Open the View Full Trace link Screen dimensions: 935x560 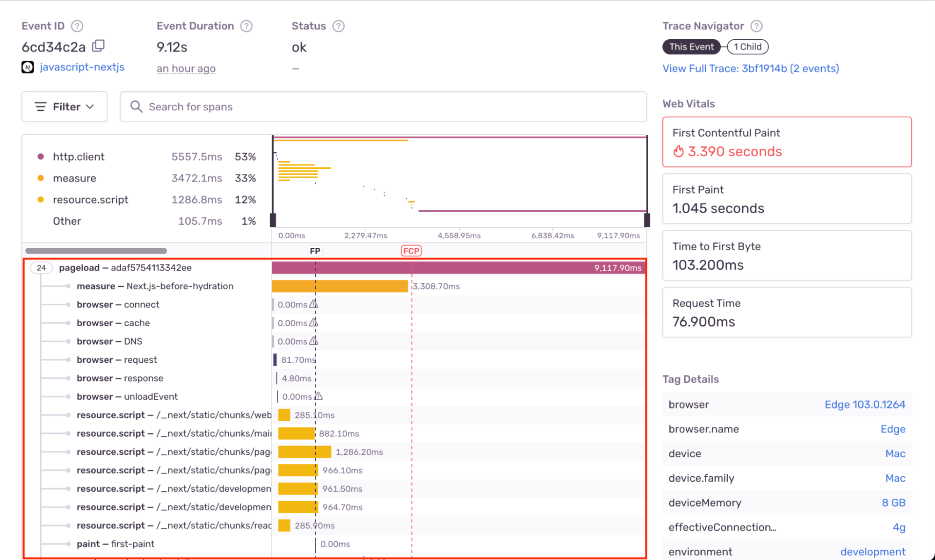(x=750, y=68)
